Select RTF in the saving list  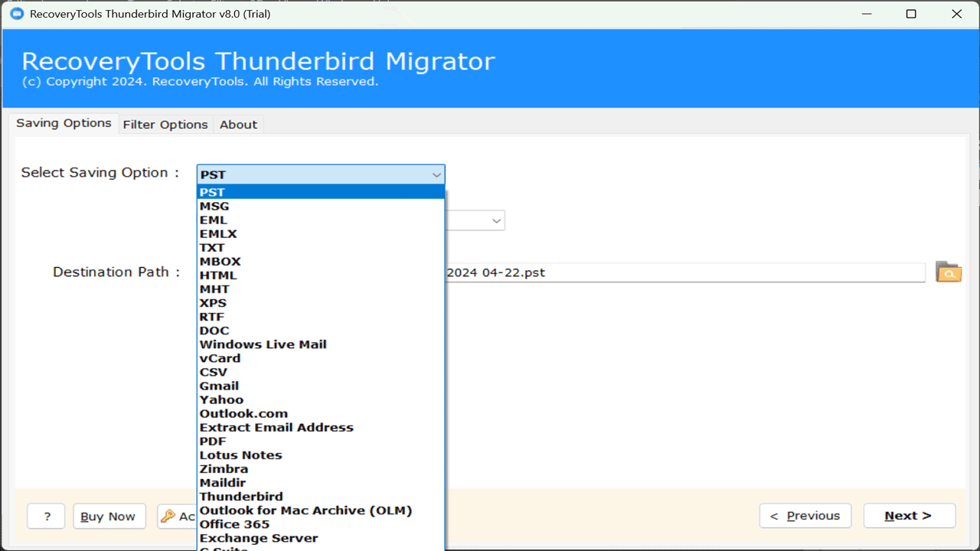pos(321,316)
